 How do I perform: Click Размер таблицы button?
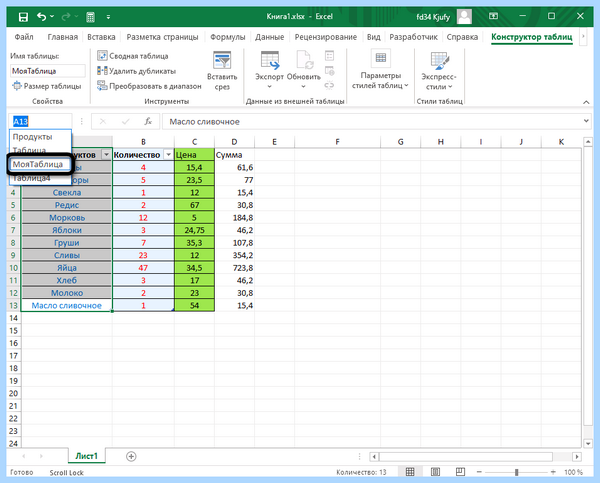pos(47,86)
